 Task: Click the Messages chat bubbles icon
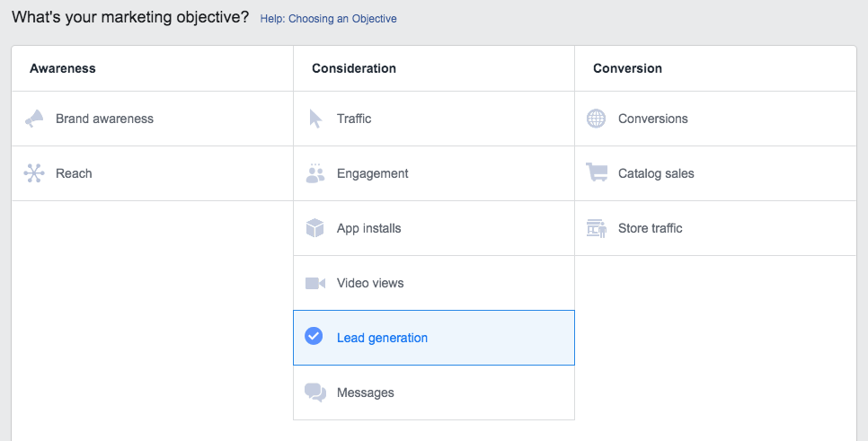pyautogui.click(x=315, y=392)
